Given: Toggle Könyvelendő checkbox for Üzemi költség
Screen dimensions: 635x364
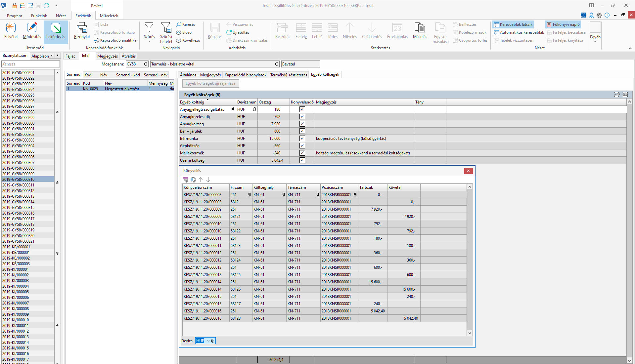Looking at the screenshot, I should (x=302, y=160).
